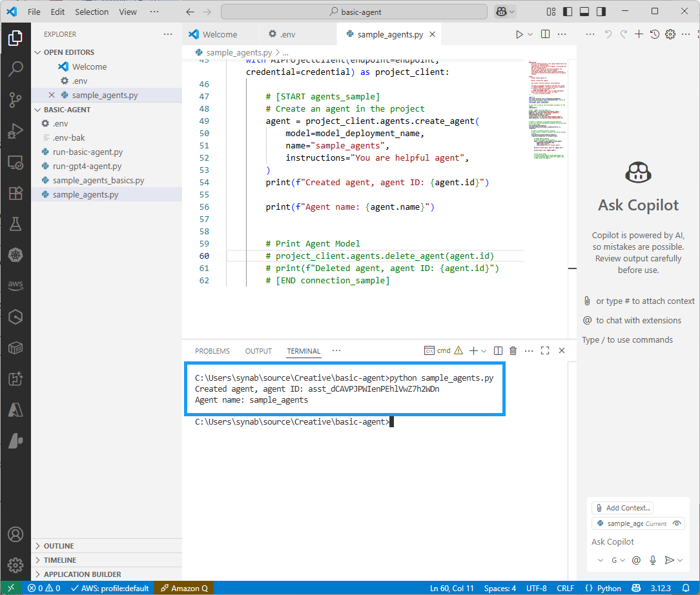Select the 3.12.3 Python interpreter
This screenshot has height=595, width=700.
(660, 589)
